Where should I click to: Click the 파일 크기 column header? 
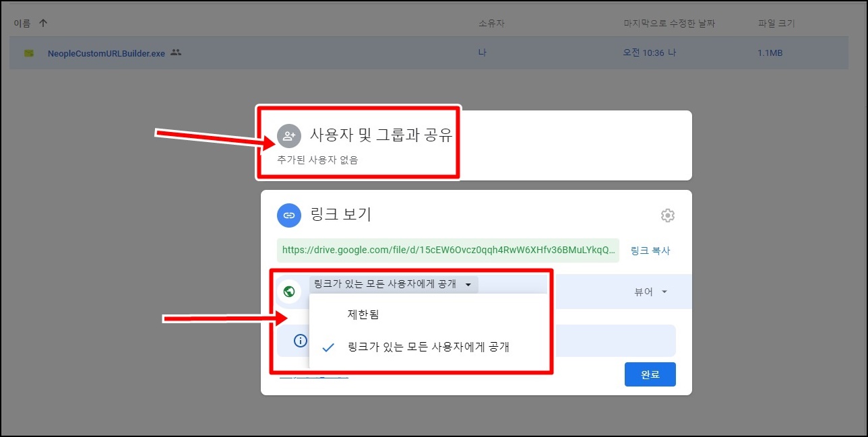click(776, 24)
